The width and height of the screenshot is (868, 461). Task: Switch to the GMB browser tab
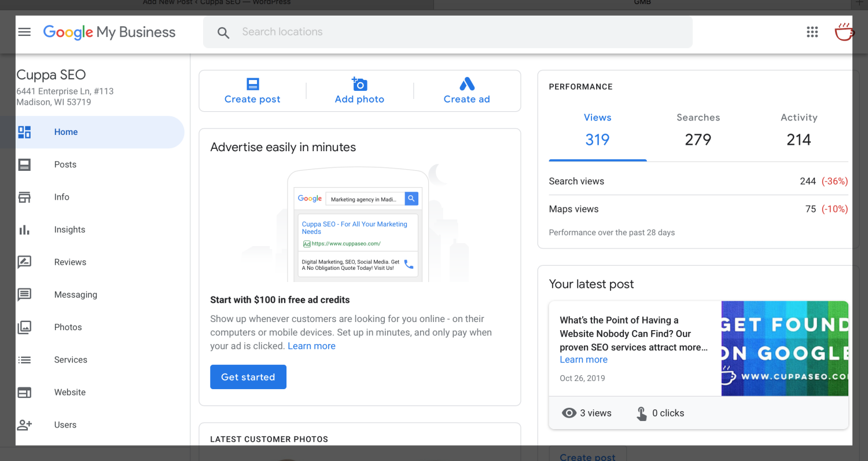click(x=642, y=3)
